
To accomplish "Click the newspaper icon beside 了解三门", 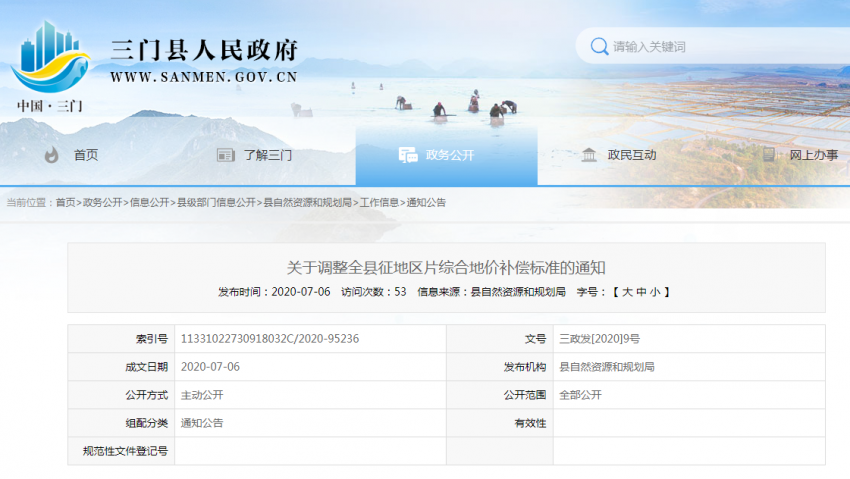I will (226, 155).
